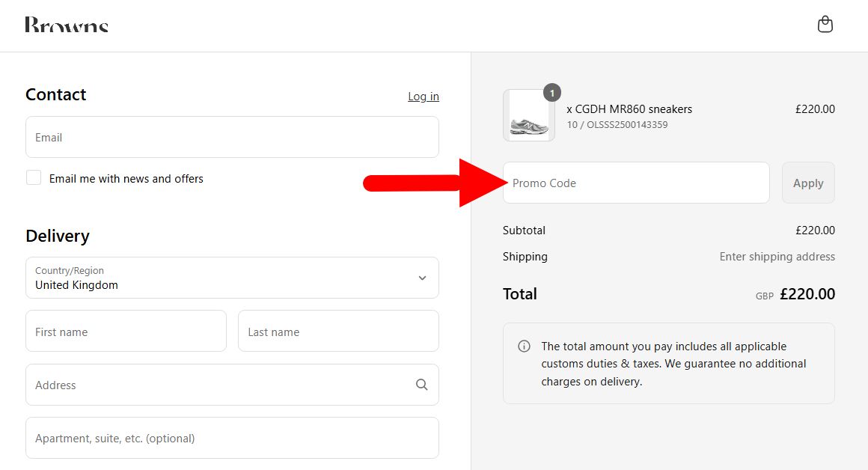Click the magnifier icon in Address field
The image size is (868, 470).
tap(422, 385)
